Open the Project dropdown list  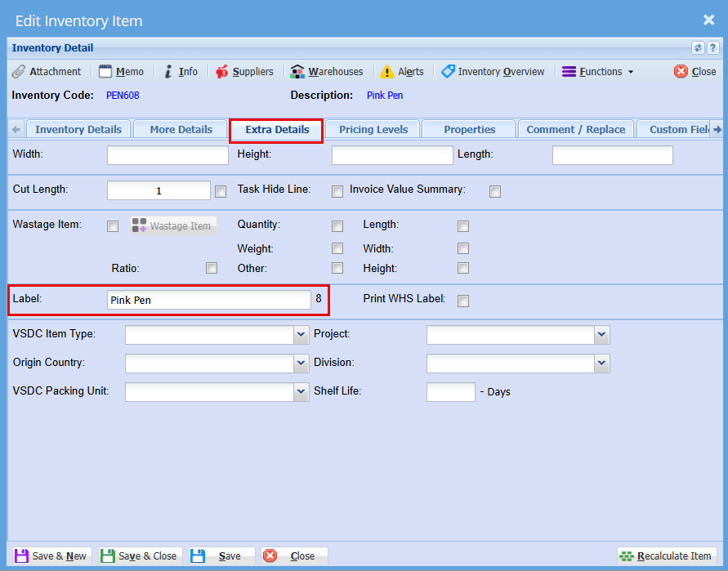(601, 335)
